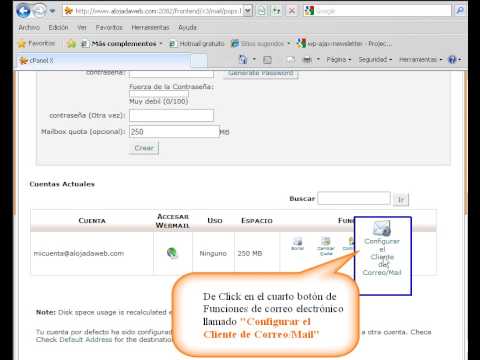480x360 pixels.
Task: Open the Página dropdown menu
Action: click(x=339, y=60)
